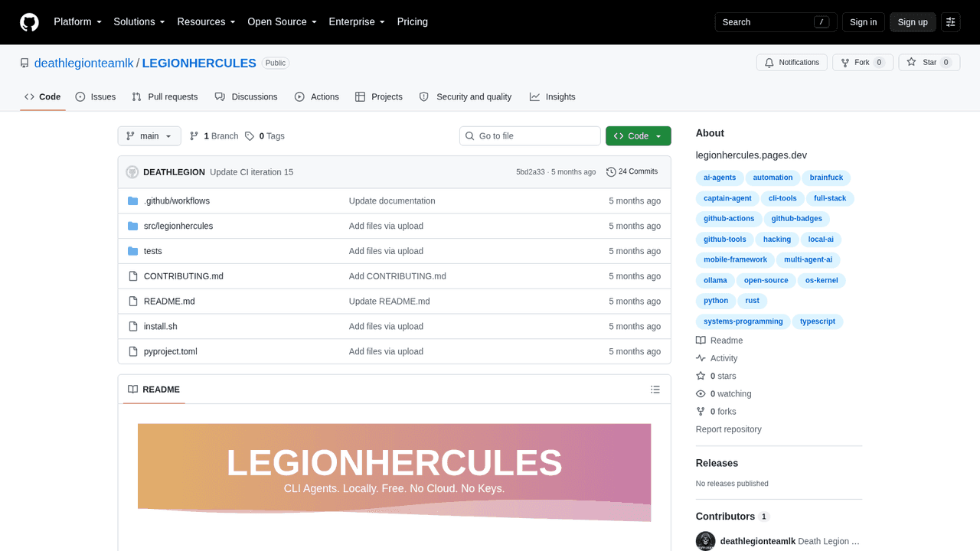Open the Projects tab
The image size is (980, 551).
[379, 97]
